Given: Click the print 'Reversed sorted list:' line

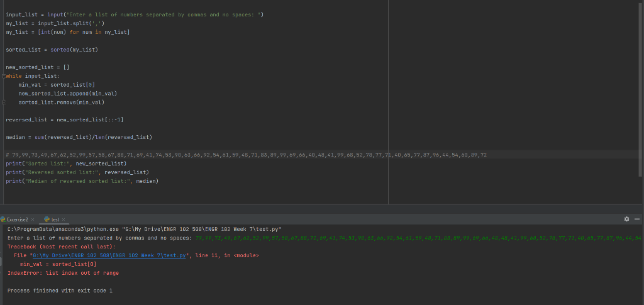Looking at the screenshot, I should click(77, 172).
